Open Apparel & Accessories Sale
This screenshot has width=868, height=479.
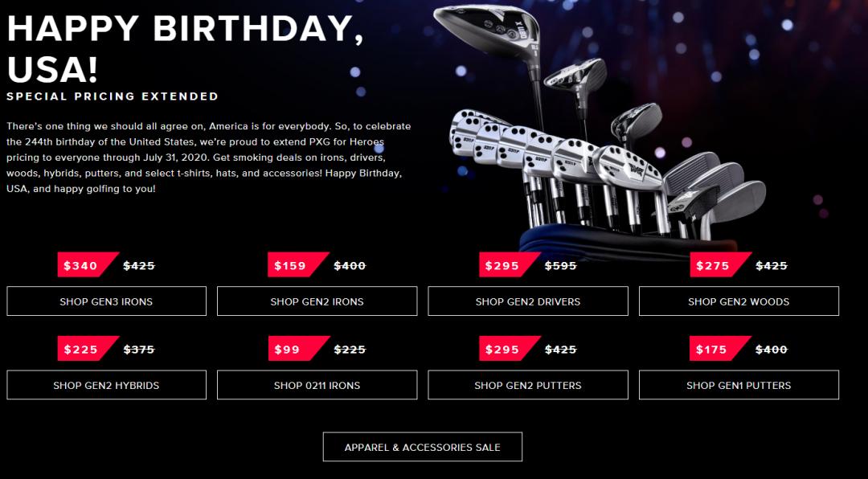[x=423, y=447]
